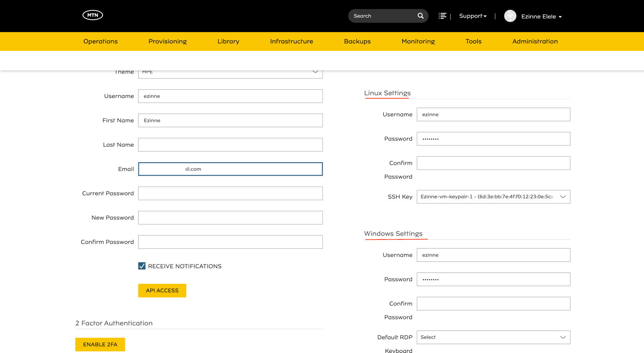Screen dimensions: 644x353
Task: Click the Linux Settings Username field
Action: pyautogui.click(x=493, y=114)
